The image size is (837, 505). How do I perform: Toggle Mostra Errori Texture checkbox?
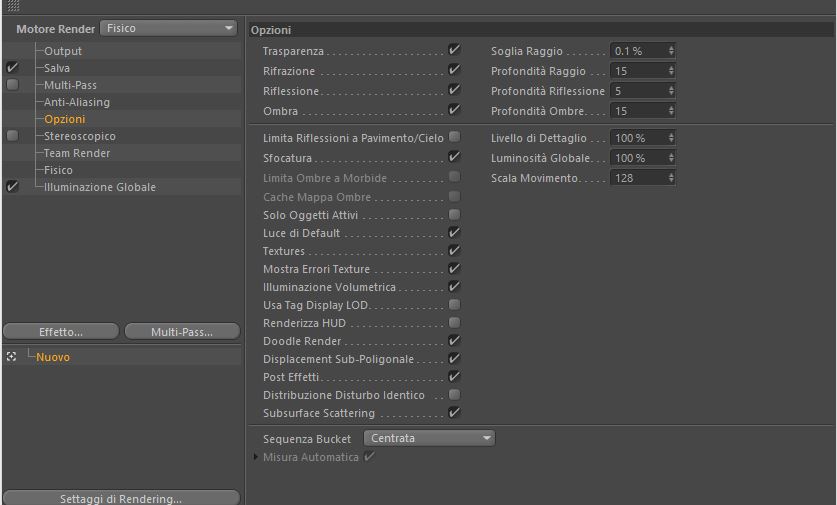[454, 269]
